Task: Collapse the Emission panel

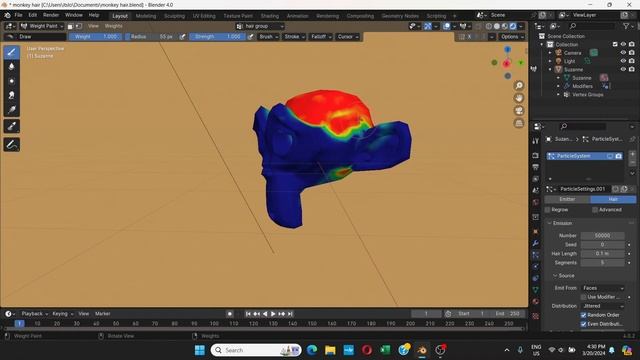Action: [x=562, y=223]
